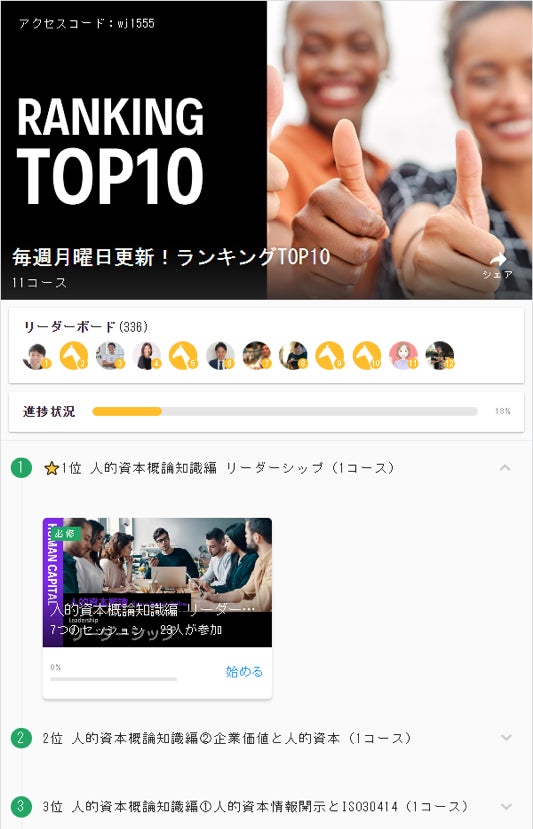The width and height of the screenshot is (533, 829).
Task: Open the rank 1 leaderboard avatar
Action: 36,356
